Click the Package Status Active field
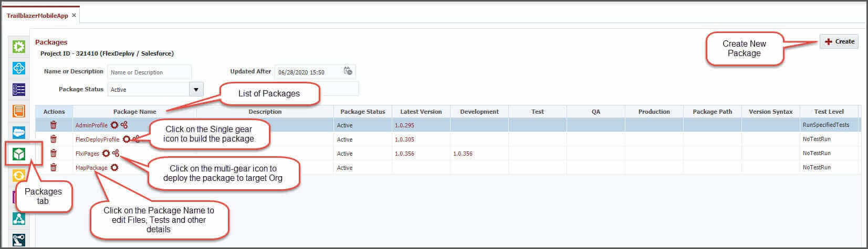This screenshot has height=249, width=868. [x=149, y=89]
